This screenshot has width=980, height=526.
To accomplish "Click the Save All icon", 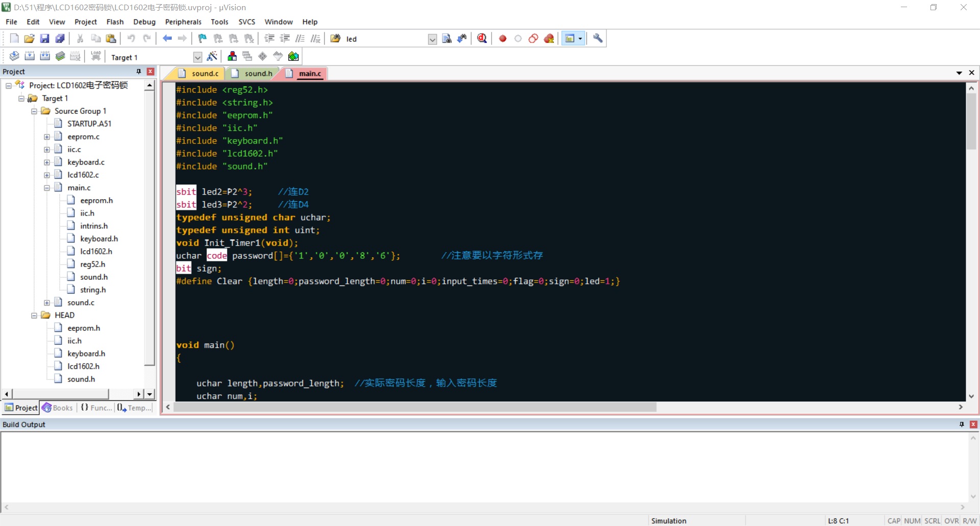I will (x=60, y=38).
